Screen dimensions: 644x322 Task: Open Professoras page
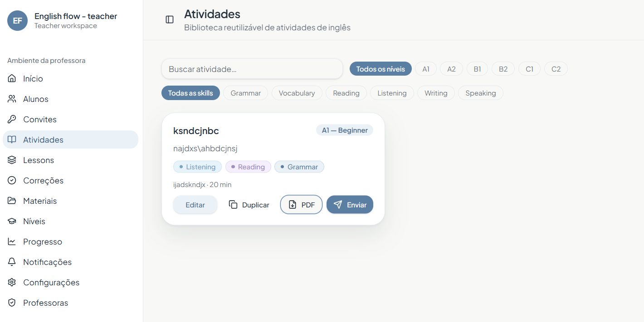pyautogui.click(x=70, y=303)
